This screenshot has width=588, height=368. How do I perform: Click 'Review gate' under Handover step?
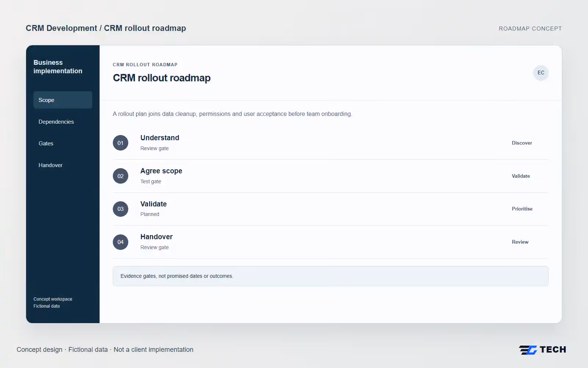(x=154, y=247)
